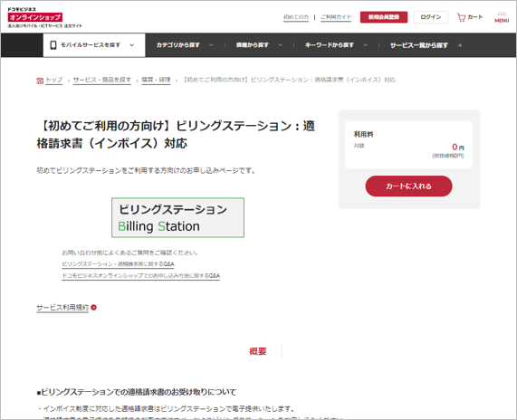Viewport: 517px width, 420px height.
Task: Click the Billing Station logo image
Action: 177,217
